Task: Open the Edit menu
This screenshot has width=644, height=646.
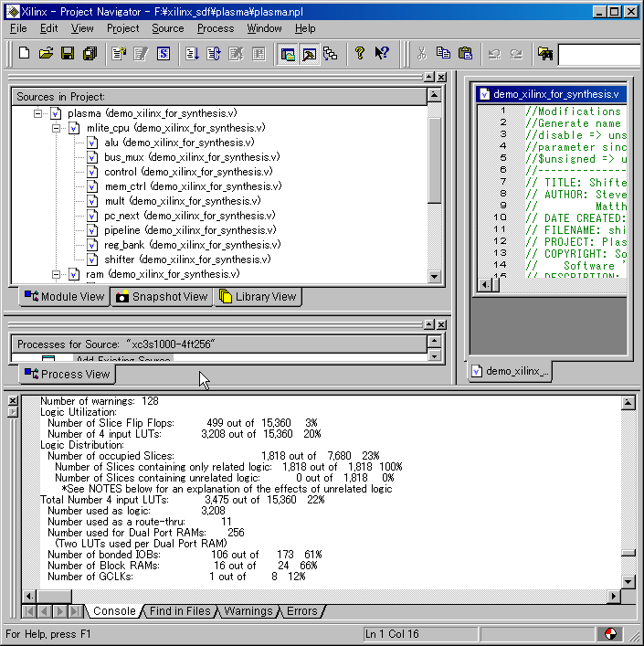Action: pyautogui.click(x=48, y=28)
